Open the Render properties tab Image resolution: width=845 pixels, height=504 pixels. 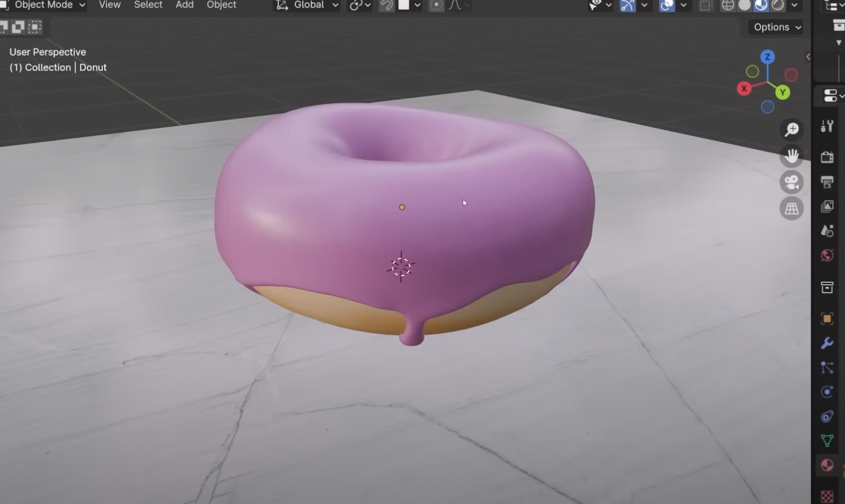pos(827,157)
